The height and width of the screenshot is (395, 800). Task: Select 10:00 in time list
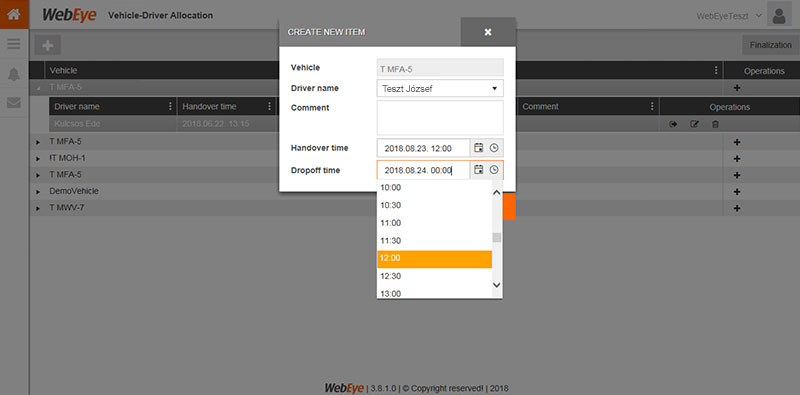[x=434, y=188]
